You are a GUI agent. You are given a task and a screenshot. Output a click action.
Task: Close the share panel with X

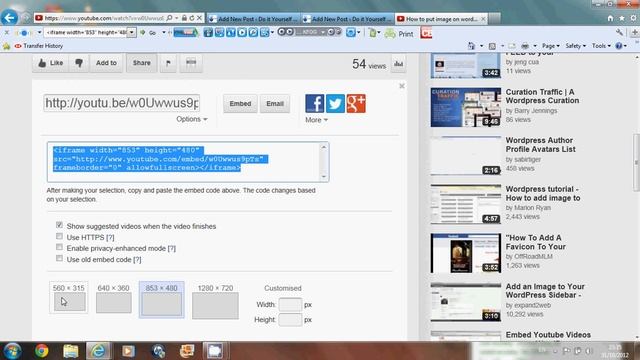[x=402, y=86]
